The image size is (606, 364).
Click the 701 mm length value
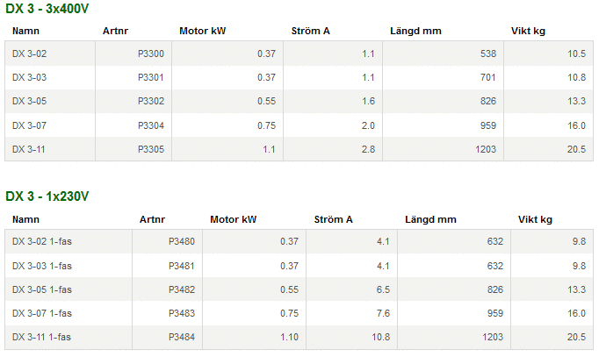tap(488, 78)
